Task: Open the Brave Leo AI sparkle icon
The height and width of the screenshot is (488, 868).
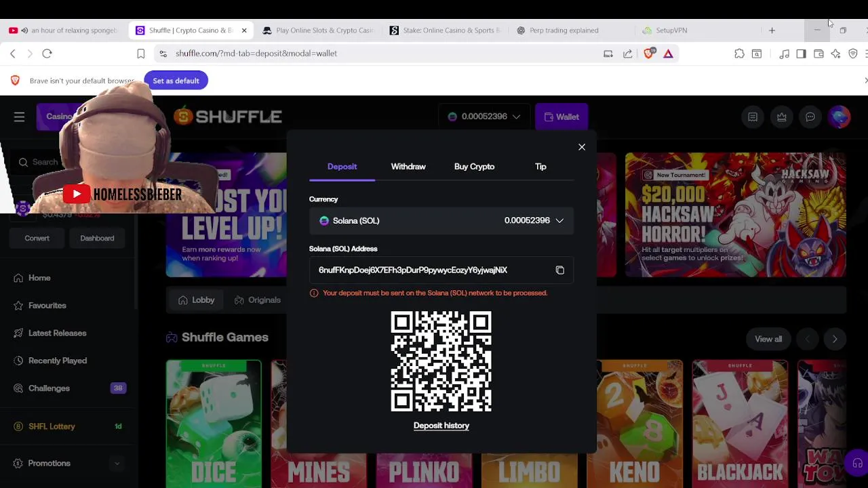Action: [x=835, y=54]
